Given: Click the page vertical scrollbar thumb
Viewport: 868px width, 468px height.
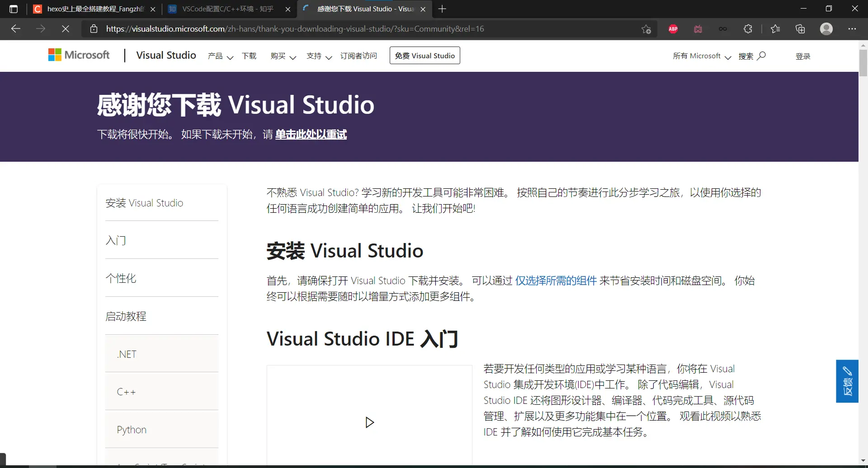Looking at the screenshot, I should (863, 63).
